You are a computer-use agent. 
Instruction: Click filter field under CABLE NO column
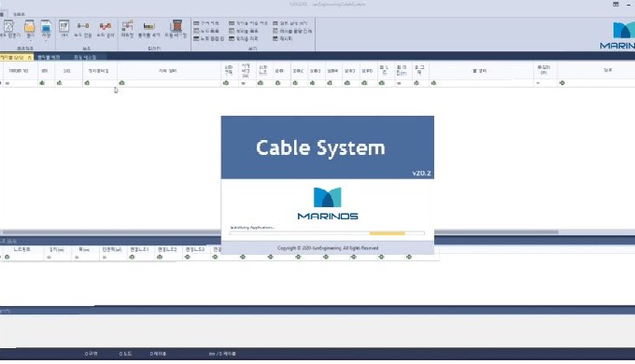point(21,83)
